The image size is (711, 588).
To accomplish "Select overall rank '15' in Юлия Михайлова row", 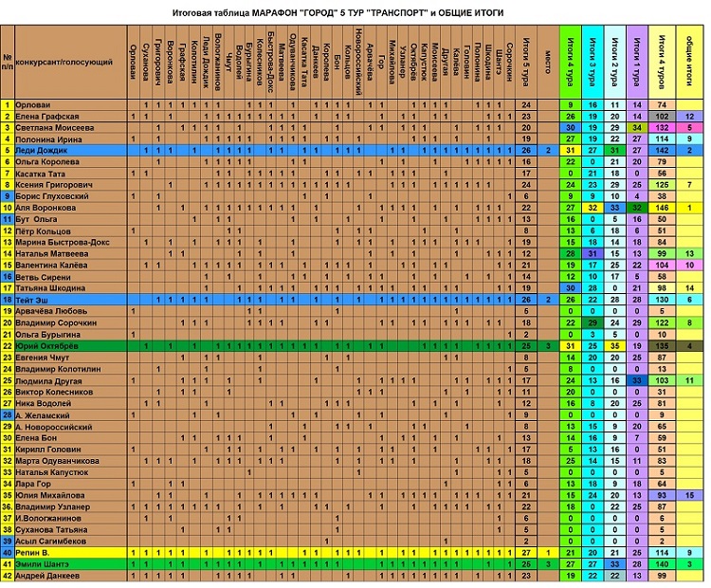I will pyautogui.click(x=690, y=495).
